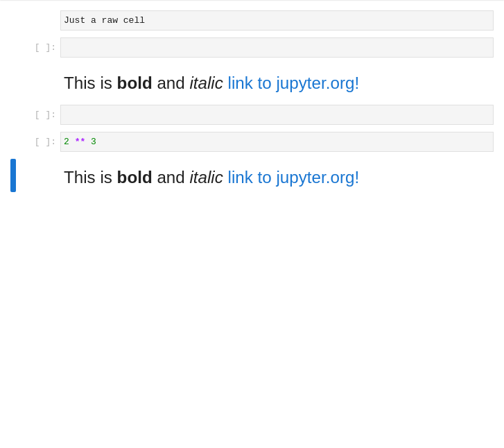Click the word "italic" in the selected markdown cell

pos(206,178)
